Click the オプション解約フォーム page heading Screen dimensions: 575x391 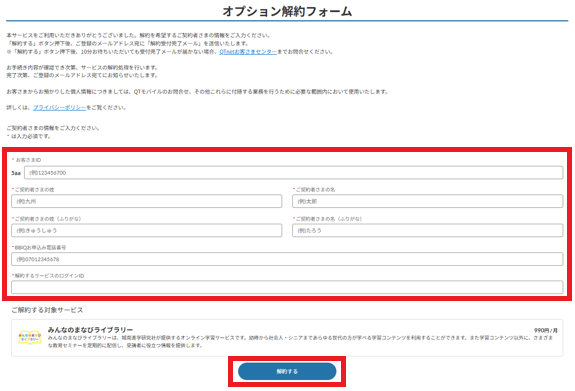pyautogui.click(x=287, y=11)
